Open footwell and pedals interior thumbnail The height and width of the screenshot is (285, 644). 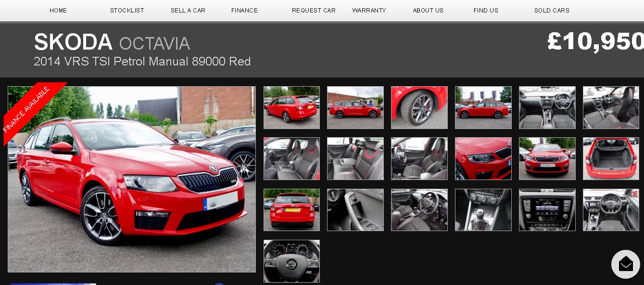tap(419, 210)
